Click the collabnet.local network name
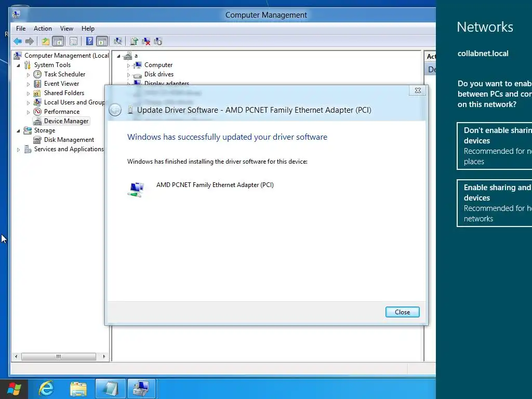This screenshot has height=399, width=532. 483,54
